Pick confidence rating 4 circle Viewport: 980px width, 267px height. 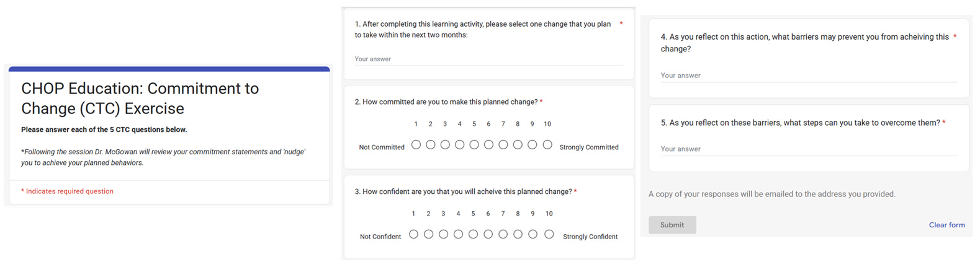pos(458,234)
